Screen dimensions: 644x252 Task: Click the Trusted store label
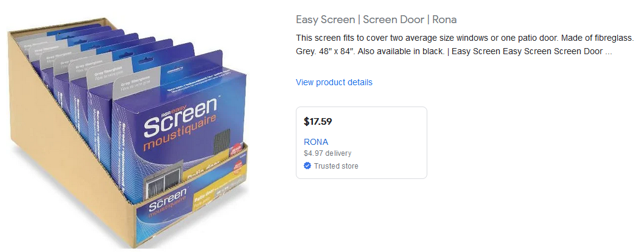336,166
